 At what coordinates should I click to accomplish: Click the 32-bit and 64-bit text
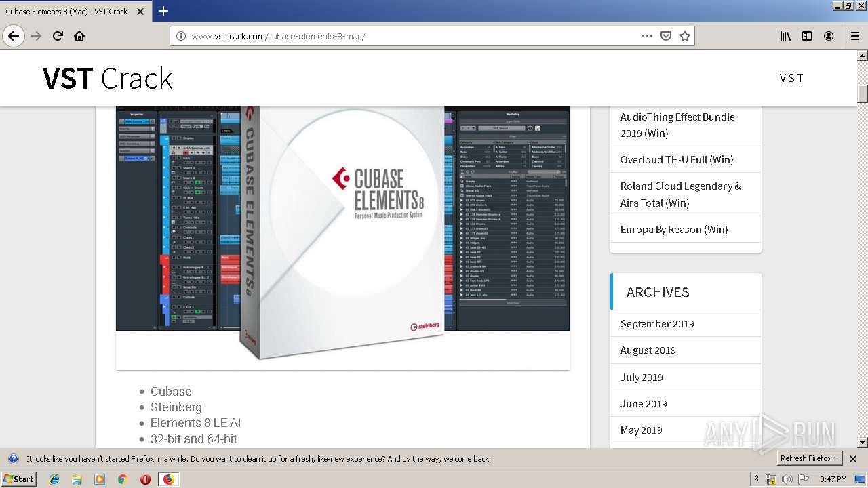click(194, 439)
